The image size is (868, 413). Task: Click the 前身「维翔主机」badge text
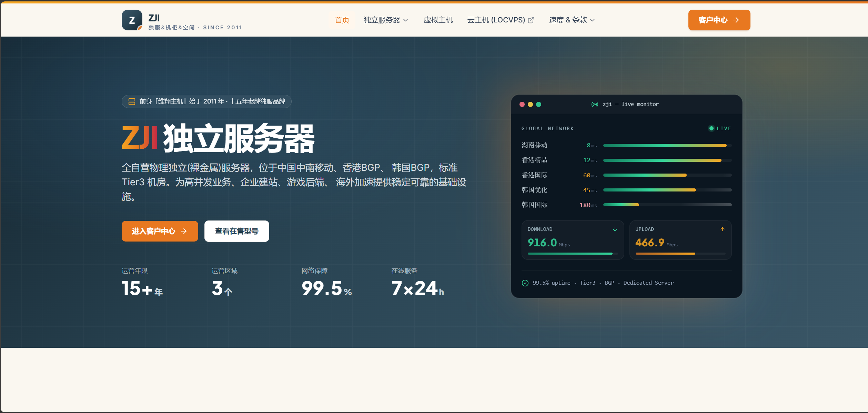(212, 101)
